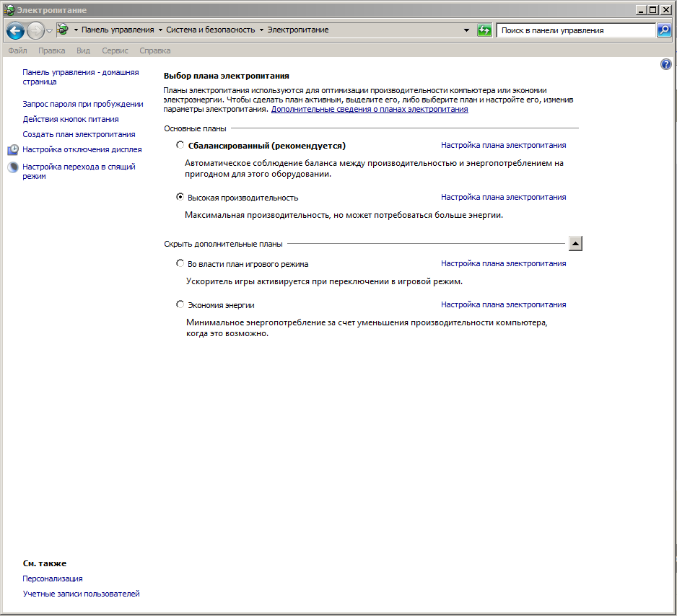The width and height of the screenshot is (677, 616).
Task: Open the Персонализация link
Action: coord(53,578)
